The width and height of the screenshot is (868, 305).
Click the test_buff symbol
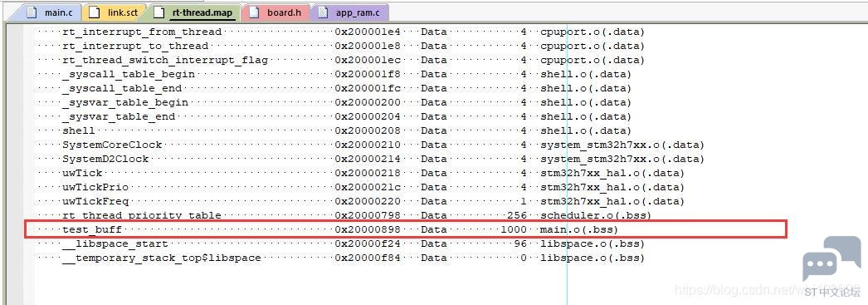coord(92,229)
